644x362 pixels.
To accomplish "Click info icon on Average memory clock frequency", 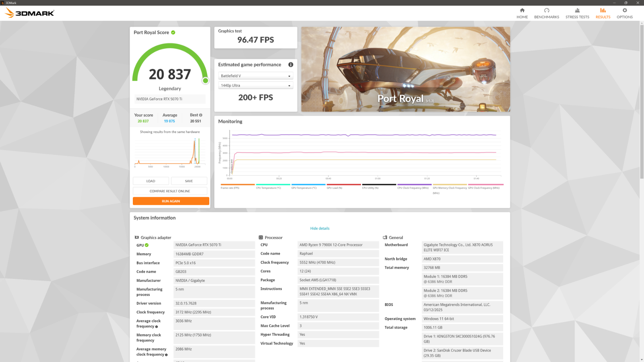I will point(166,355).
